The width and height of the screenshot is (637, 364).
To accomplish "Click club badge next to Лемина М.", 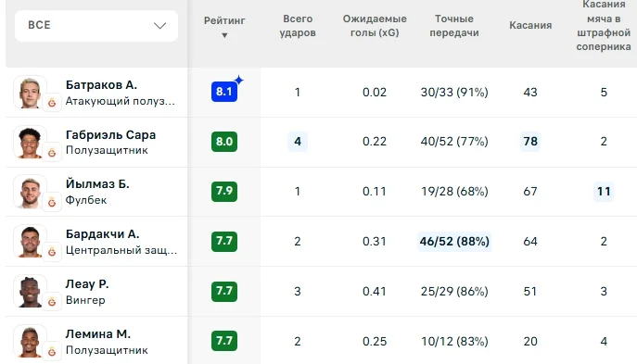I will [52, 352].
